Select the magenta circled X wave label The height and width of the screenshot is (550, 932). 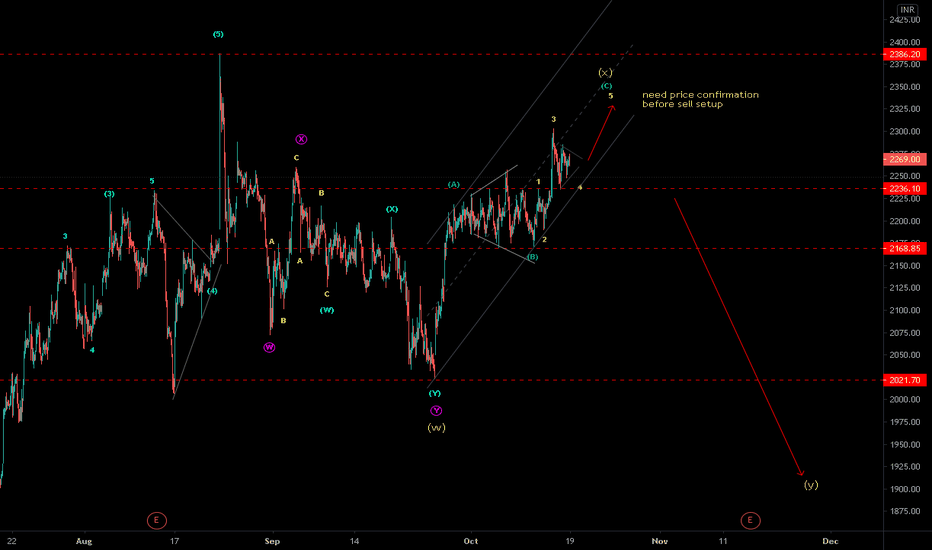(301, 139)
